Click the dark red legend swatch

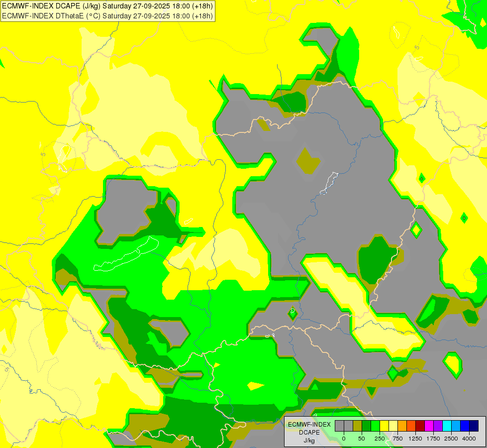tap(420, 426)
